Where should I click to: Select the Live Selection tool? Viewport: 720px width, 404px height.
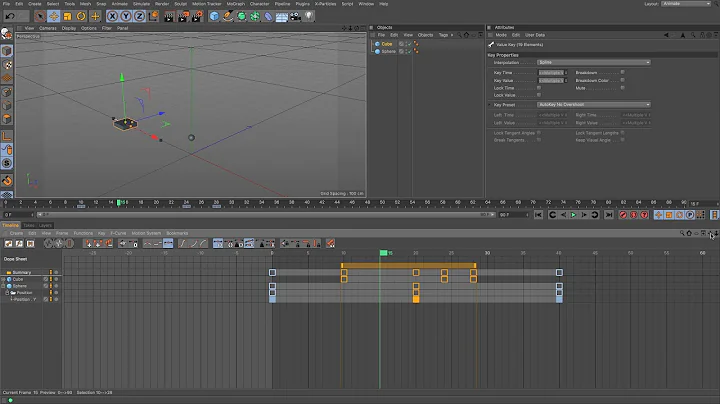(x=40, y=17)
